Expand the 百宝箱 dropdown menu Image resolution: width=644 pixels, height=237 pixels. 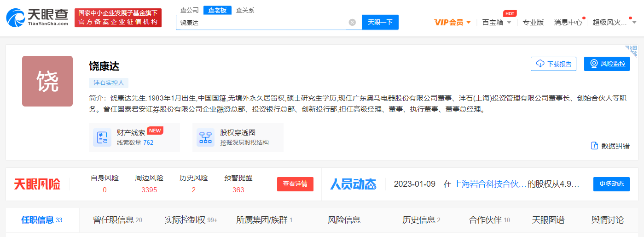pyautogui.click(x=509, y=22)
